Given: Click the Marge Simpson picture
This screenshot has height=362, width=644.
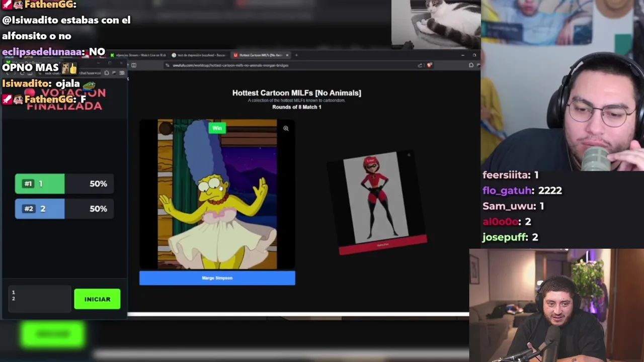Looking at the screenshot, I should 217,195.
